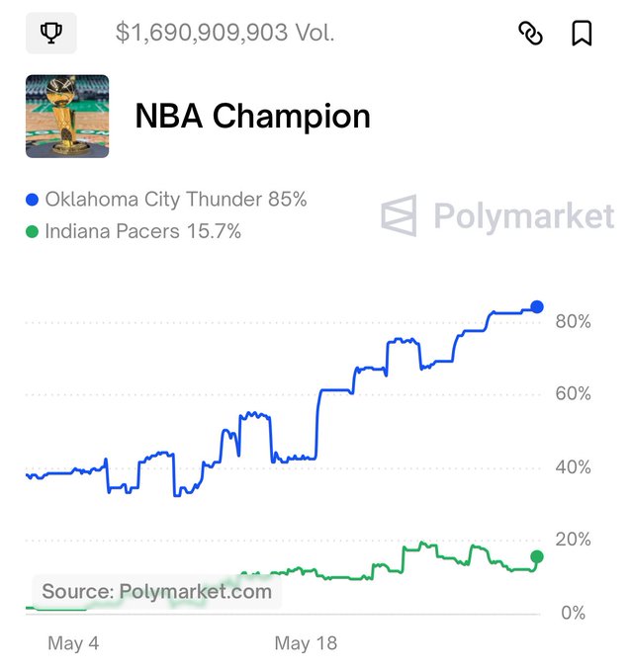Click the Polymarket logo watermark icon

click(400, 215)
